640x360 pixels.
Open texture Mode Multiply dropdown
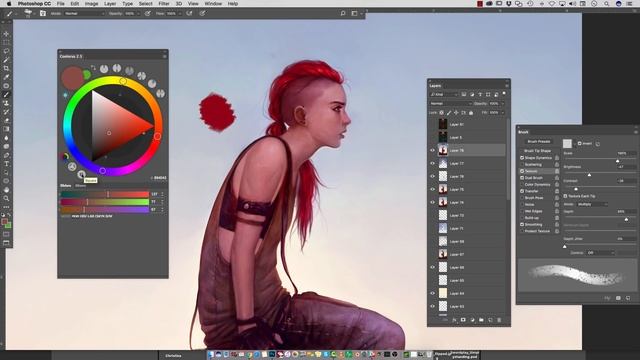[x=592, y=204]
